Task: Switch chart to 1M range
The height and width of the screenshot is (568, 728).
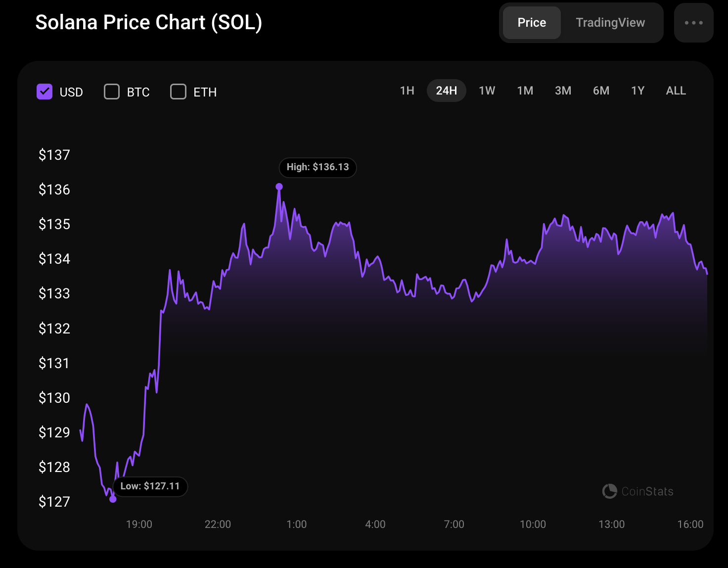Action: pyautogui.click(x=525, y=91)
